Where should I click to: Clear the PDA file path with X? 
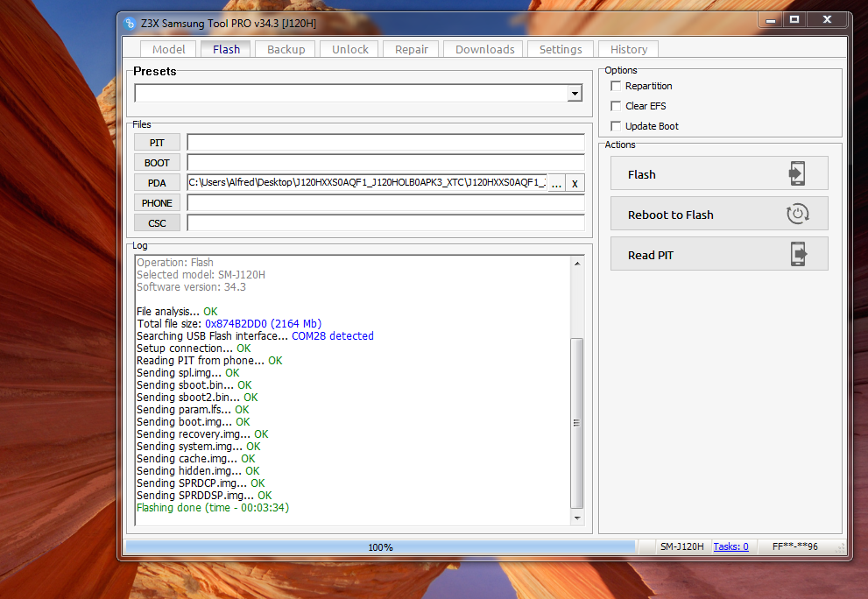(x=575, y=183)
